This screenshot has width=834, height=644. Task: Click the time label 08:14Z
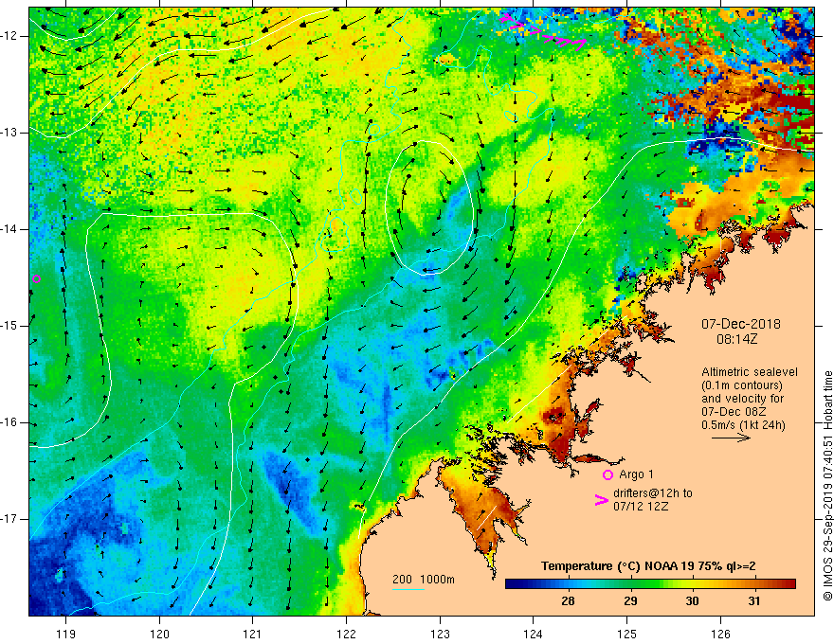(736, 339)
